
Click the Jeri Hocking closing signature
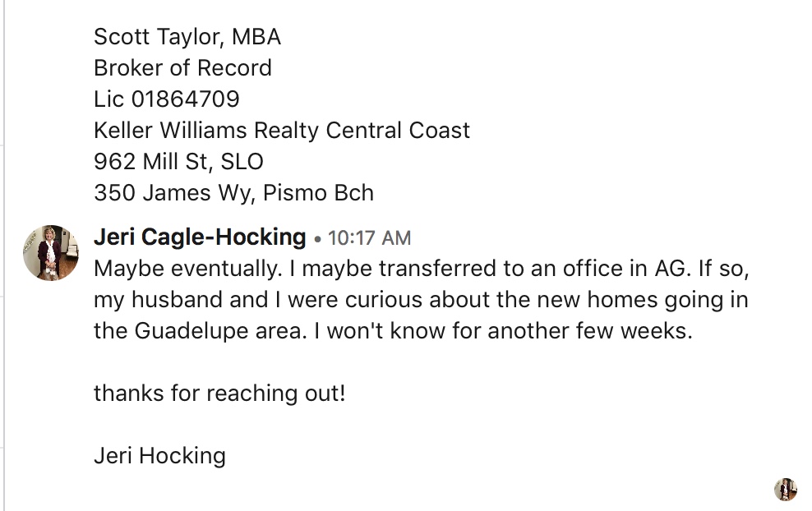(159, 456)
